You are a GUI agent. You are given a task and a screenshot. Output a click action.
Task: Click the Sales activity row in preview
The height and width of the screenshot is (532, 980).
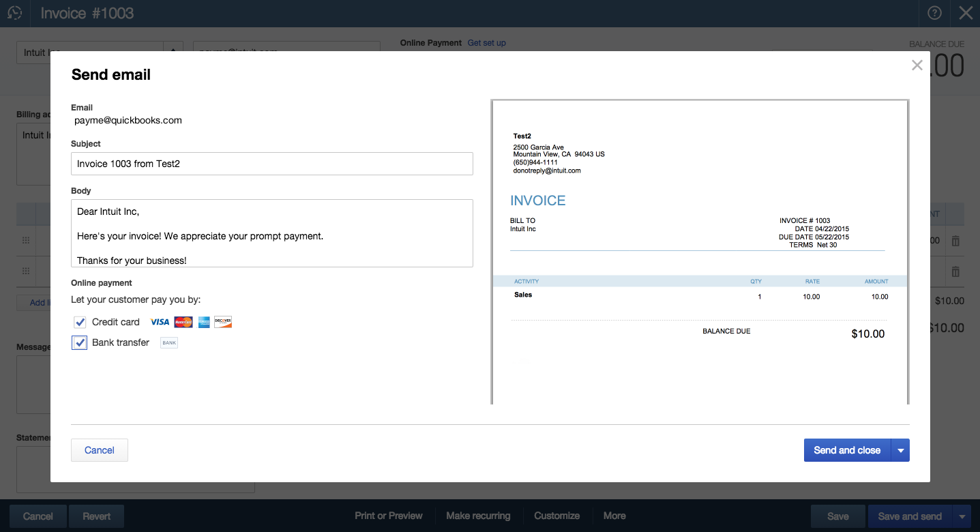pos(700,296)
